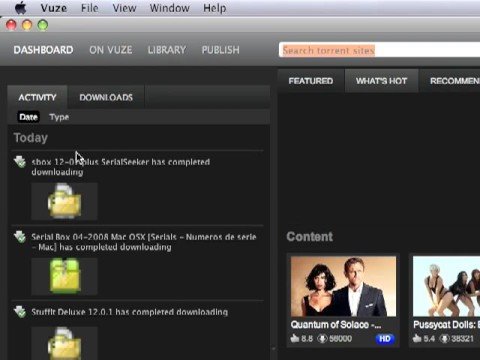Click the completed icon beside SerialSeeker entry
Image resolution: width=480 pixels, height=360 pixels.
pyautogui.click(x=20, y=162)
